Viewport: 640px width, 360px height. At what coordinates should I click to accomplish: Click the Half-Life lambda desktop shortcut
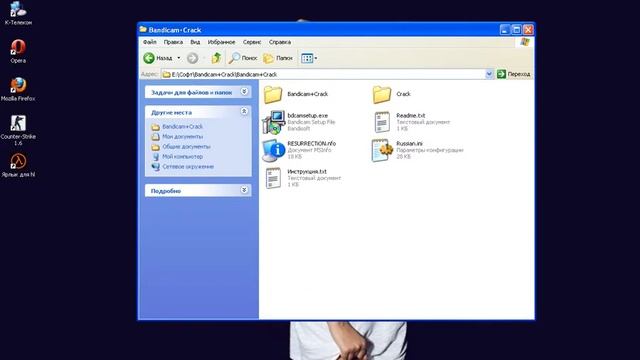[x=18, y=165]
